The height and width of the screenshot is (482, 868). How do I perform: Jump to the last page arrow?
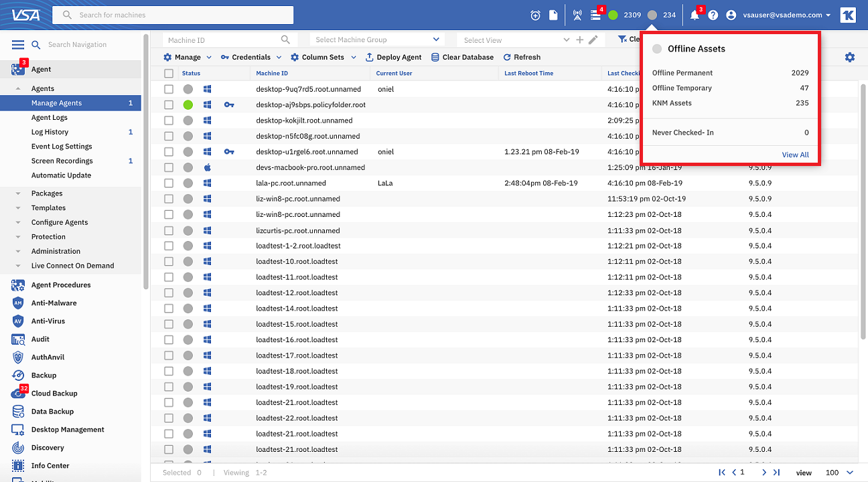[776, 473]
